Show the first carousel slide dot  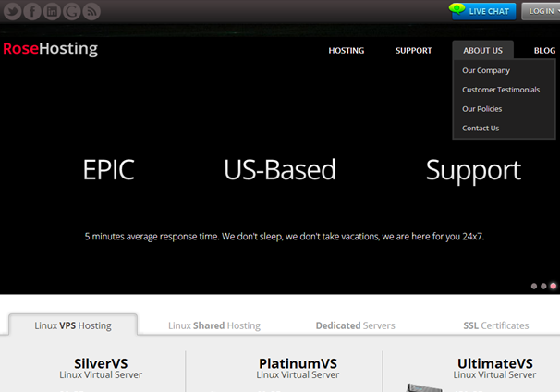pyautogui.click(x=534, y=287)
